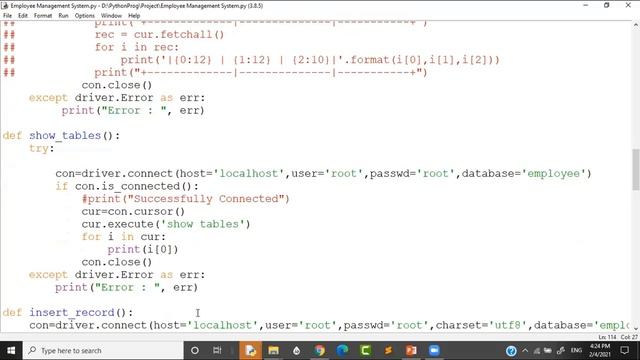Open the Edit menu

tap(23, 16)
